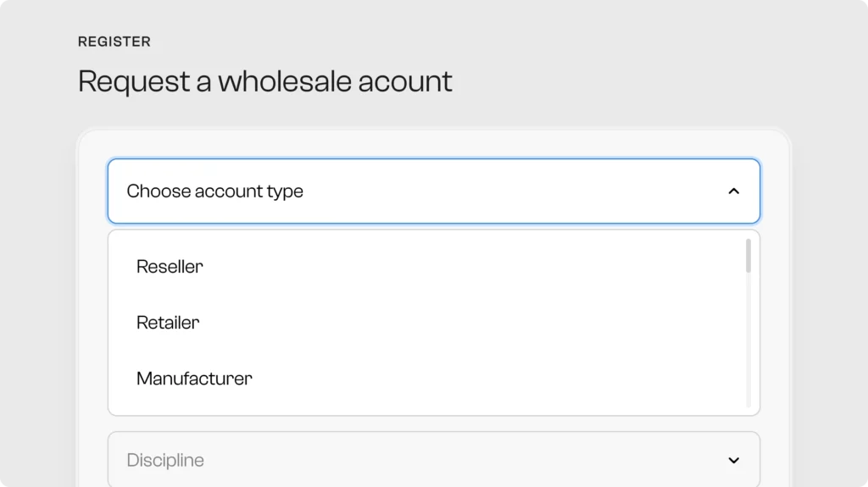
Task: Choose Retailer from the account type list
Action: coord(168,323)
